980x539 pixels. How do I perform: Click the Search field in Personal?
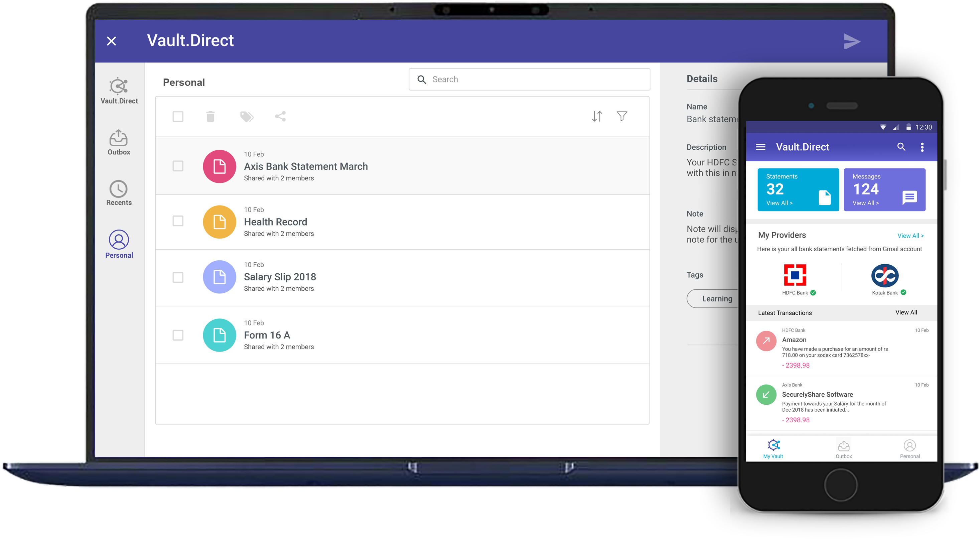click(x=529, y=80)
